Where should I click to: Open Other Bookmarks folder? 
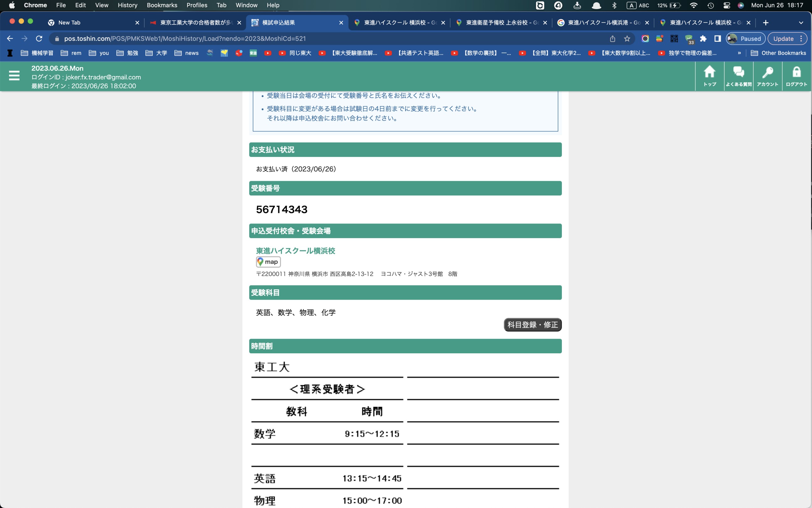[778, 53]
